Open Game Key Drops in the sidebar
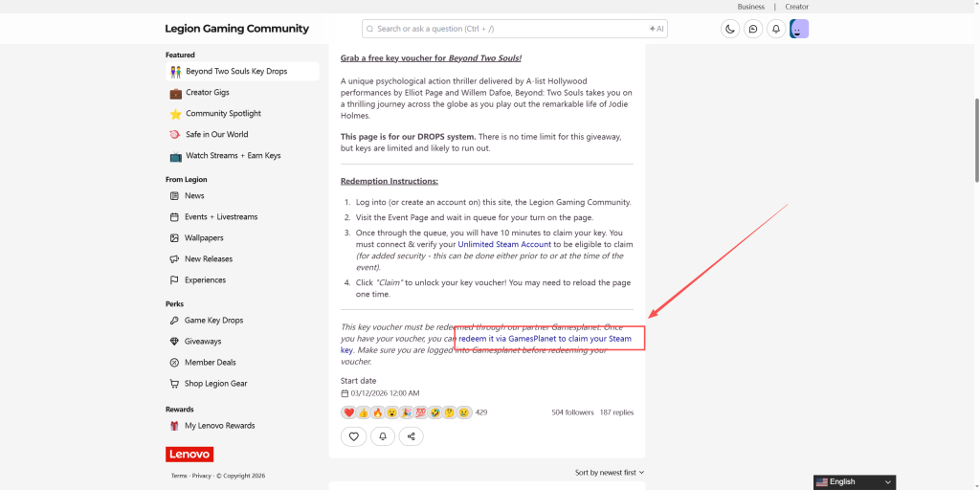Image resolution: width=980 pixels, height=490 pixels. 213,321
